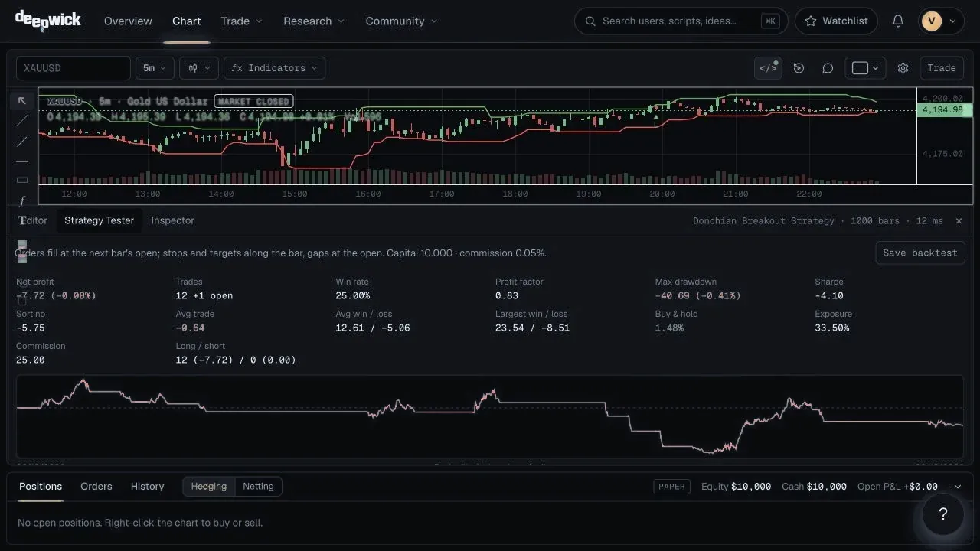Open the bar replay icon
The width and height of the screenshot is (980, 551).
pos(799,68)
